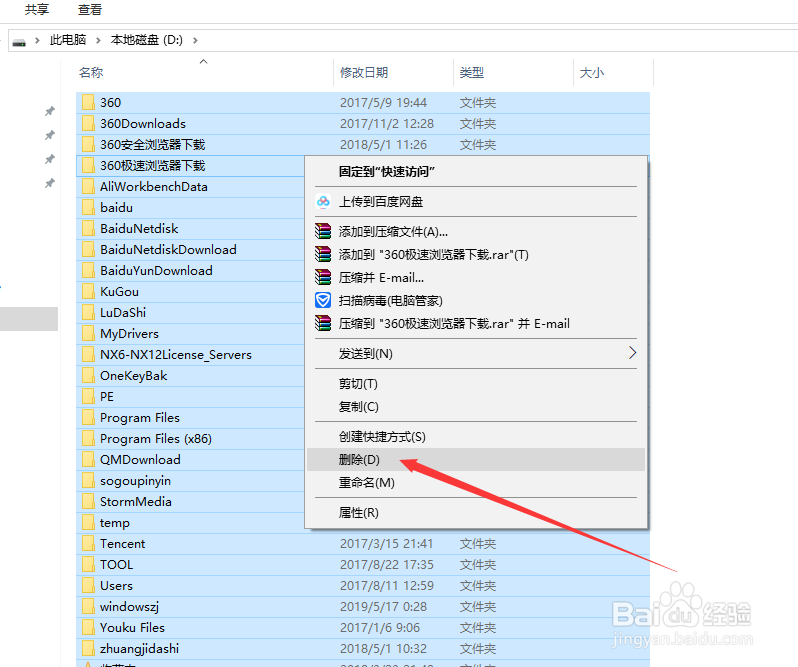Select the windowszj folder name
The height and width of the screenshot is (667, 798).
[129, 606]
